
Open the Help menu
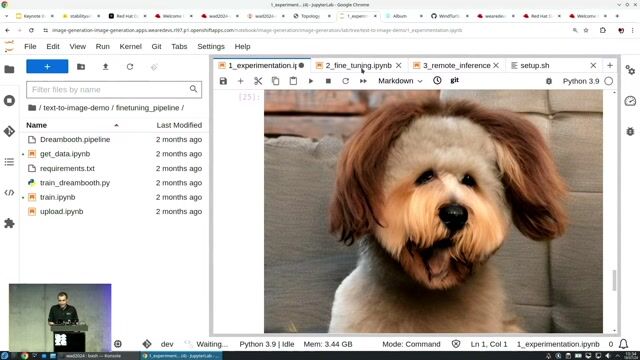[242, 47]
